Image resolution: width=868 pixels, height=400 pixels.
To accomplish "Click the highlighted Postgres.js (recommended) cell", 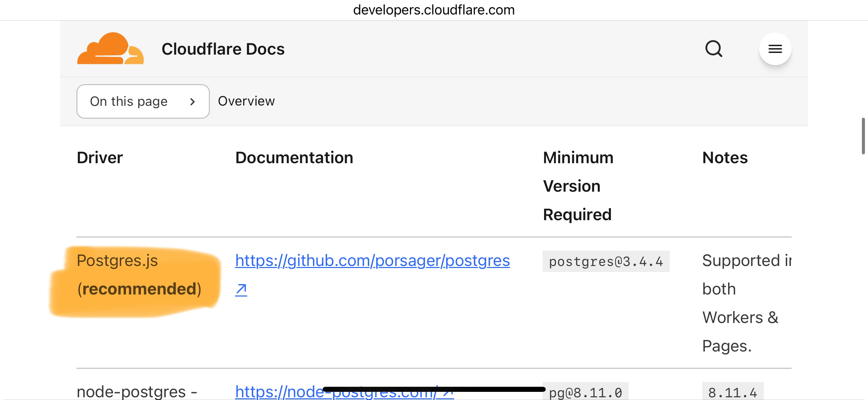I will click(139, 275).
